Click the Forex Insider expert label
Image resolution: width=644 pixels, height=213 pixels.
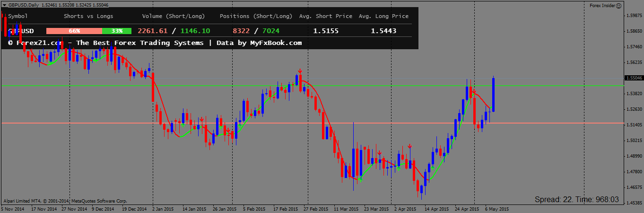tap(602, 5)
